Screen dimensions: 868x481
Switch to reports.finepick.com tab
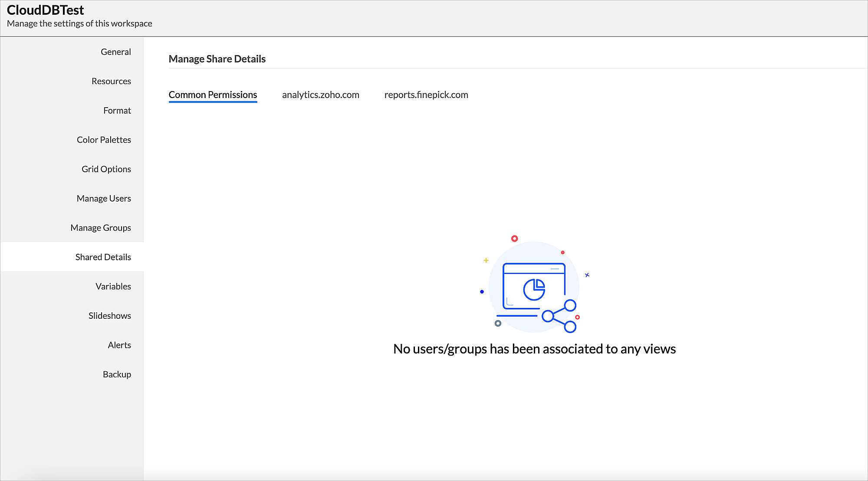click(x=426, y=95)
